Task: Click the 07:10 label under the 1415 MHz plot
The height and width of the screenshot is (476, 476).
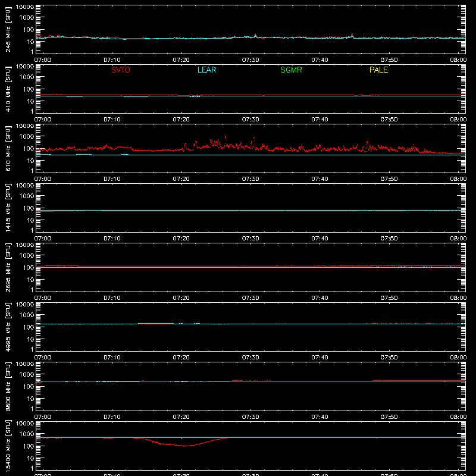Action: (x=112, y=239)
